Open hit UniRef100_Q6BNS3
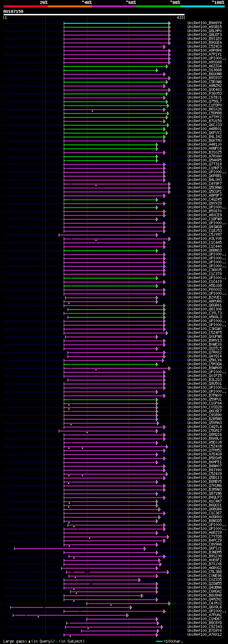228x644 pixels. click(x=204, y=251)
